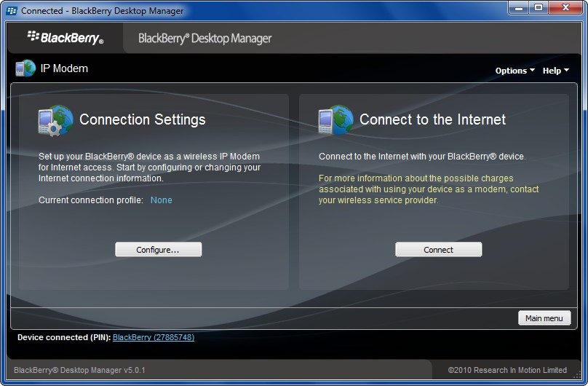Click the Configure... button
The height and width of the screenshot is (386, 588).
pyautogui.click(x=158, y=250)
